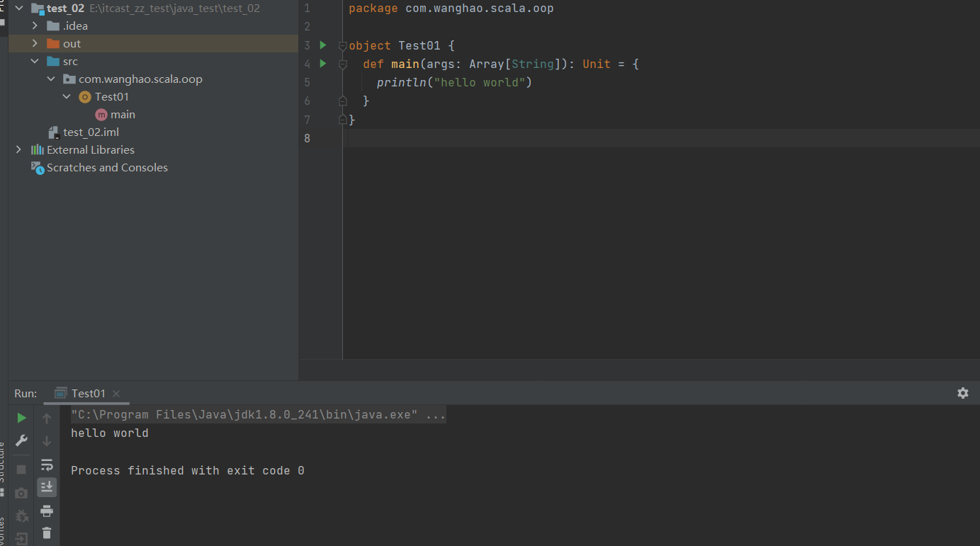The width and height of the screenshot is (980, 546).
Task: Click the fold end marker on line 7
Action: [342, 119]
